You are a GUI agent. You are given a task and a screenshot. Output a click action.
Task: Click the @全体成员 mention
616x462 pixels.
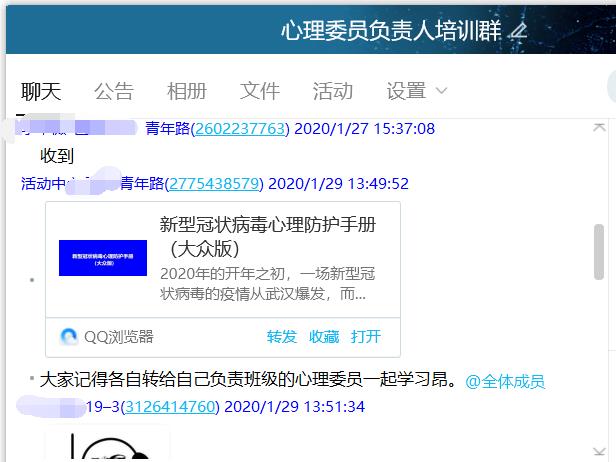(505, 381)
